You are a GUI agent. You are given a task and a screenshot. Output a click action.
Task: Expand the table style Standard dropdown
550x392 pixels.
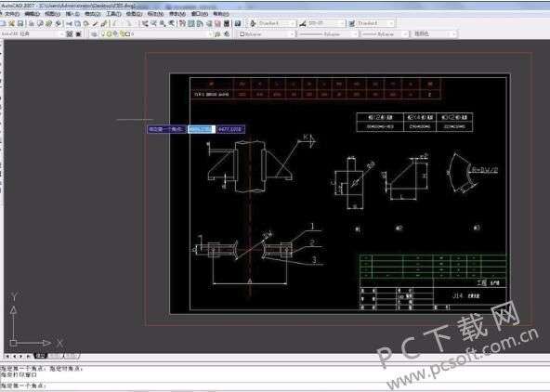point(391,23)
